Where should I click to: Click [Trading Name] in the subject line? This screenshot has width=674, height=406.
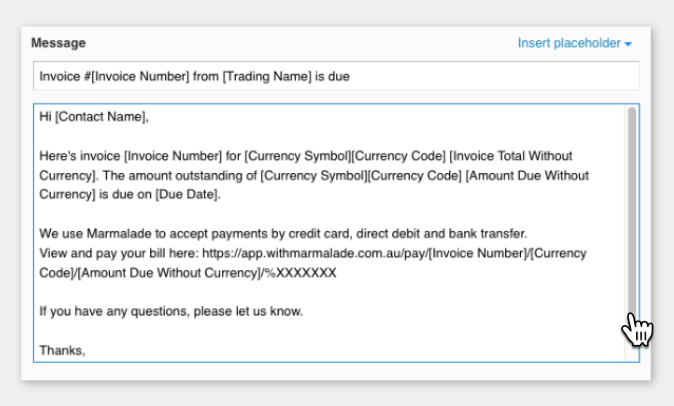click(x=257, y=76)
